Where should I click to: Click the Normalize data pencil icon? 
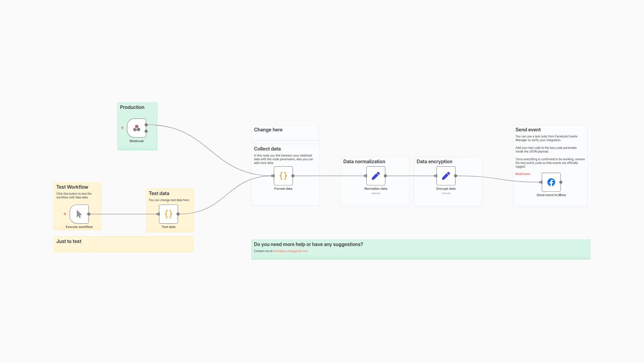(x=376, y=176)
